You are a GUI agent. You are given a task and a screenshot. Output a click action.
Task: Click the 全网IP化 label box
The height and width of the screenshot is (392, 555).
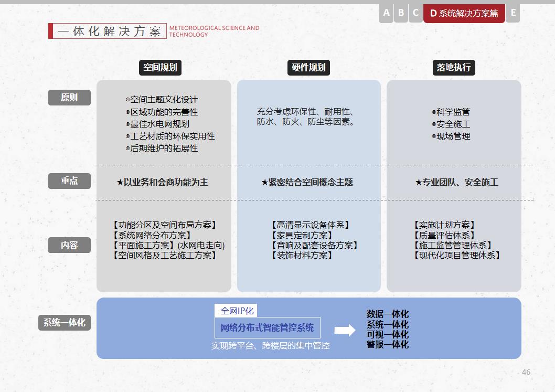(236, 311)
